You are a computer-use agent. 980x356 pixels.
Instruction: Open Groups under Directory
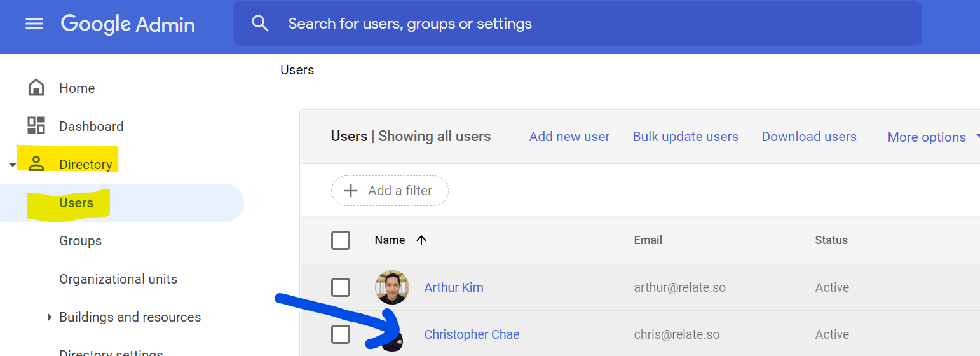(x=81, y=241)
